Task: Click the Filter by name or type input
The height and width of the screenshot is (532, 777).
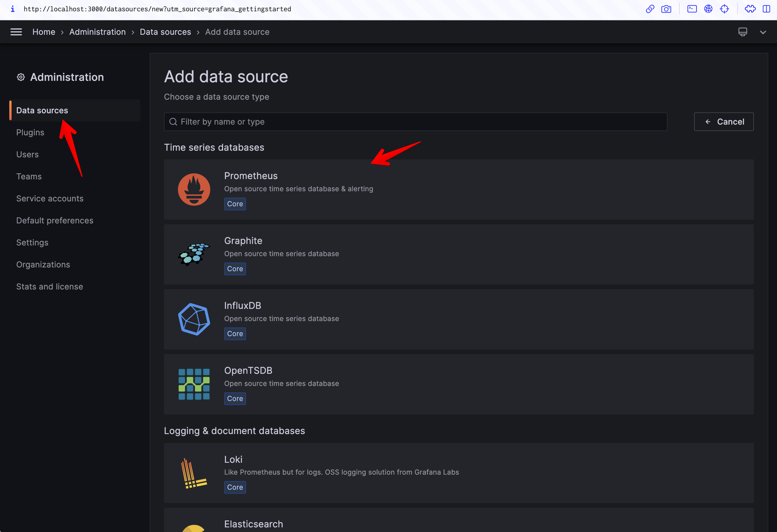Action: pos(415,121)
